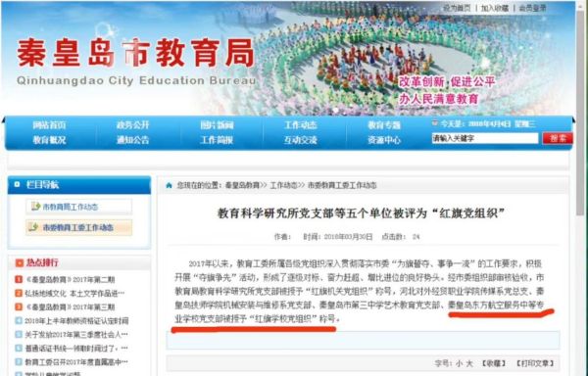Screen dimensions: 588x376
Task: Open the 图片新闻 navigation menu item
Action: 217,125
